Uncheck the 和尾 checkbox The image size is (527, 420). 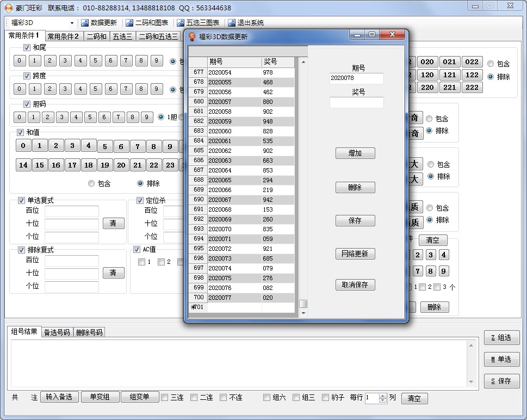coord(27,48)
